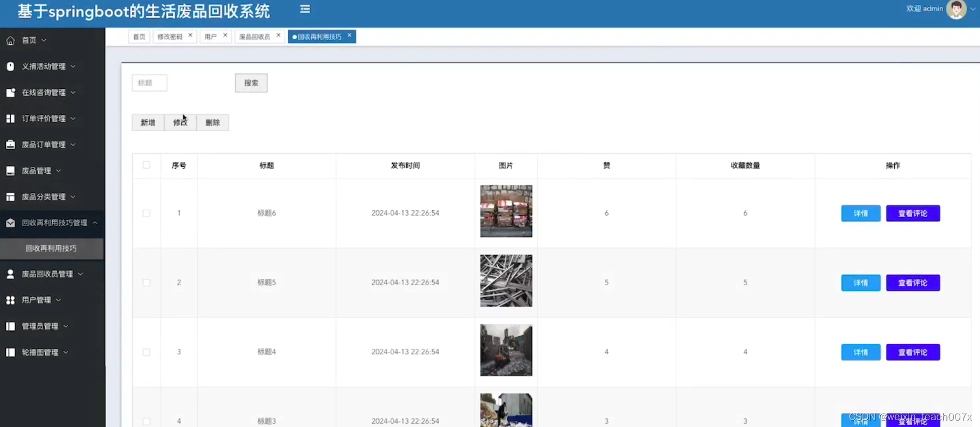Open the admin account dropdown arrow
Viewport: 980px width, 427px height.
coord(973,9)
